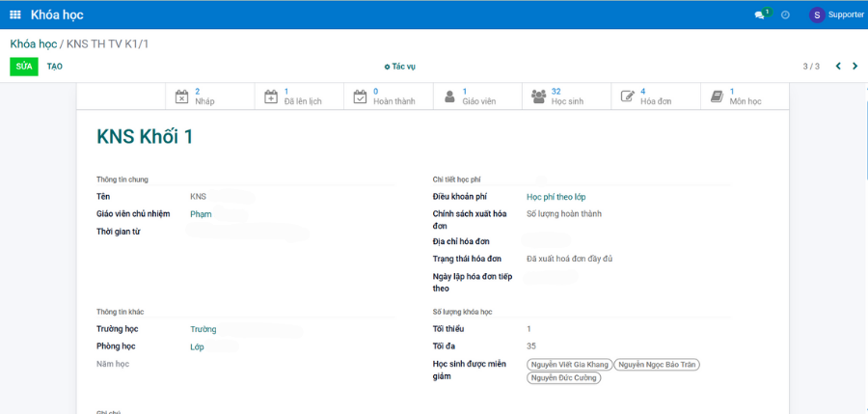Viewport: 868px width, 414px height.
Task: Go to the previous record arrow
Action: click(838, 67)
